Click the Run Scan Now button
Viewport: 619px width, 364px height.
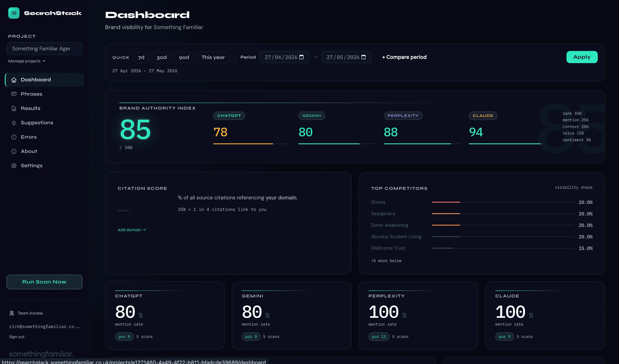[x=44, y=282]
